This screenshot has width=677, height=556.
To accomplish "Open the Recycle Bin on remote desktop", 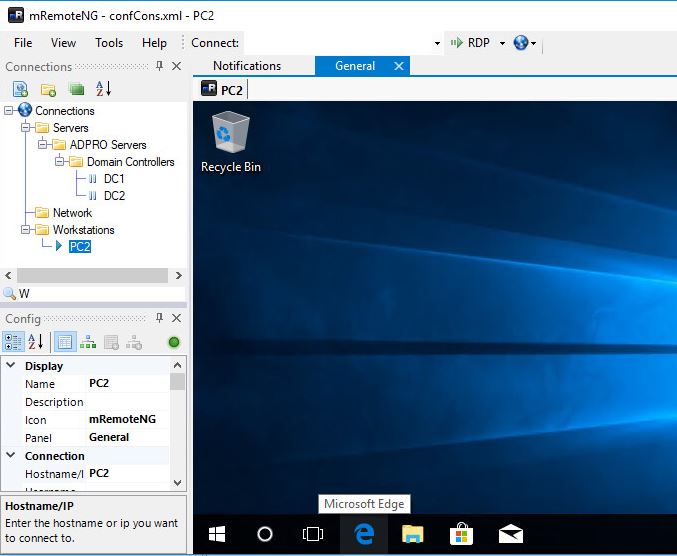I will pos(231,142).
